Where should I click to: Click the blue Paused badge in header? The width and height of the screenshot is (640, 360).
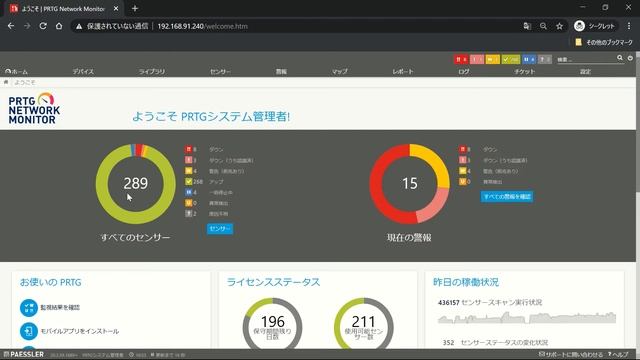pos(529,60)
